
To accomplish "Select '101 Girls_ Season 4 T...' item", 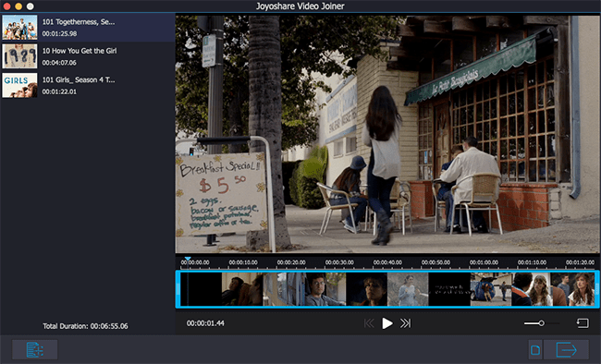I will pyautogui.click(x=79, y=79).
